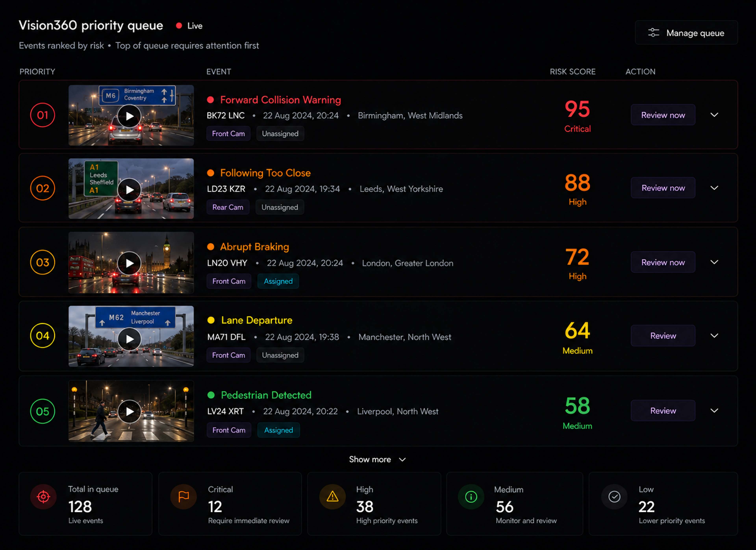
Task: Expand the MA71 DFL event row
Action: click(714, 336)
